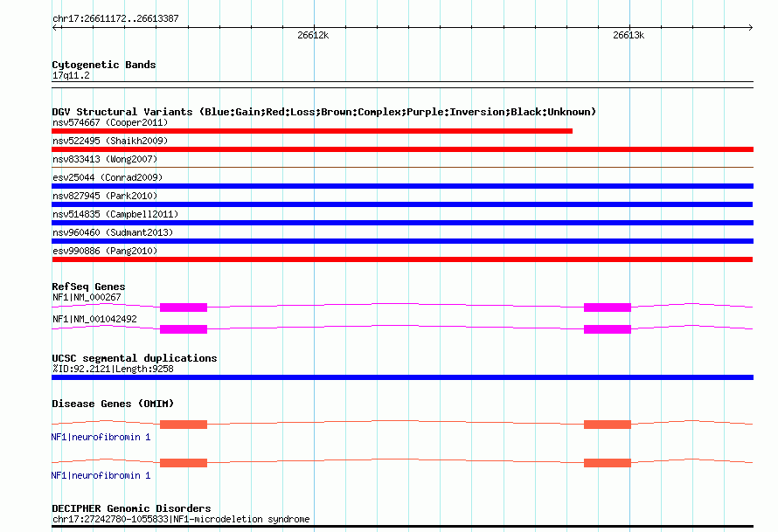Click the red nsv574667 (Cooper2011) variant bar
778x532 pixels.
(312, 131)
